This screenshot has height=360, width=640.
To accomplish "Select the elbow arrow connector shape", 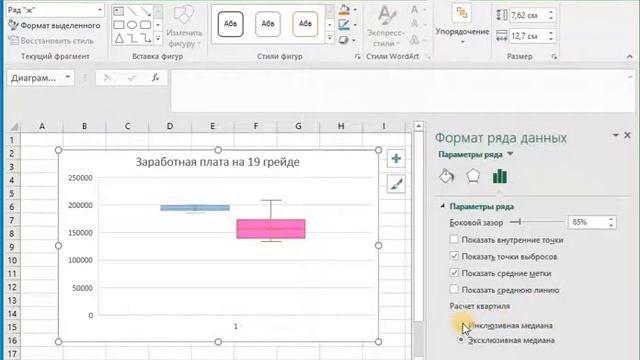I will click(146, 38).
